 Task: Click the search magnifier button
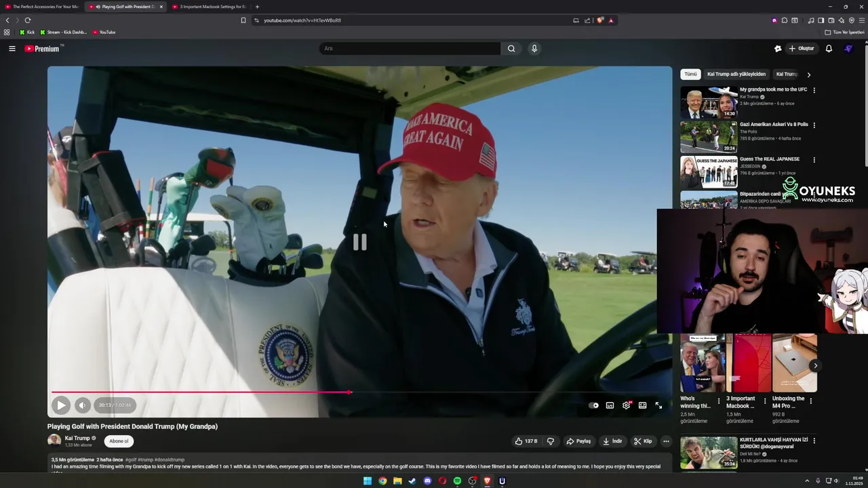click(511, 48)
